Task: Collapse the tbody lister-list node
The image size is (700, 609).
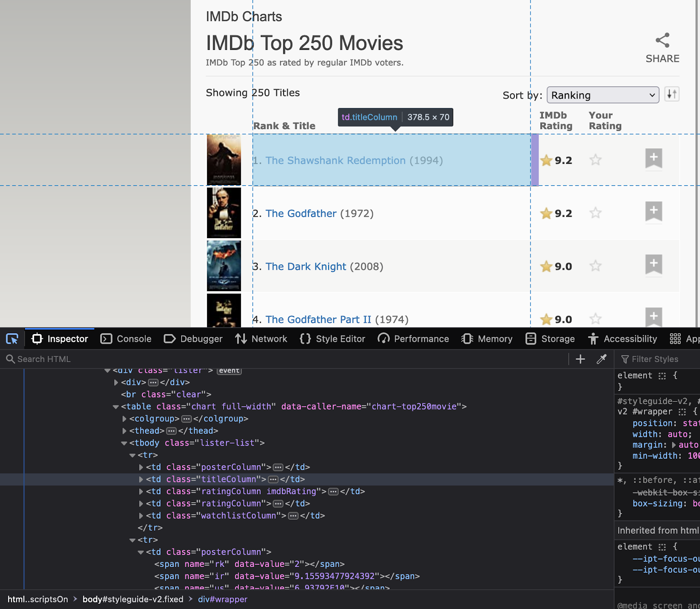Action: 124,443
